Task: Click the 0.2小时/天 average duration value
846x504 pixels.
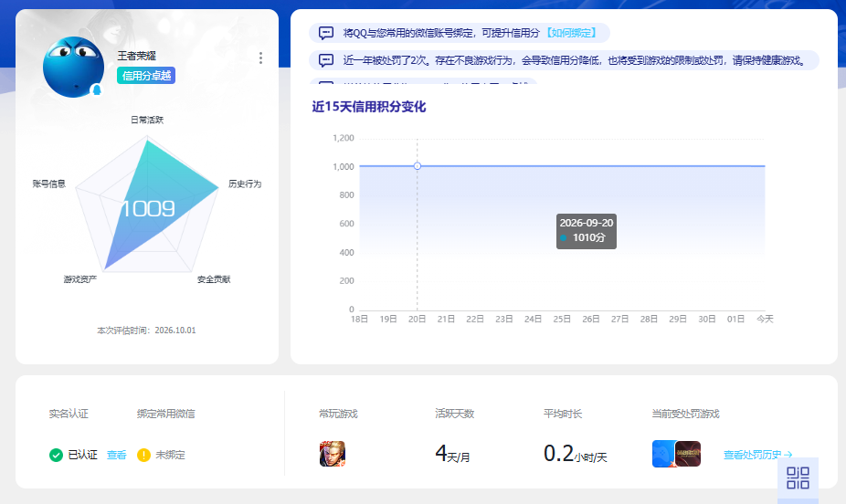Action: (x=576, y=454)
